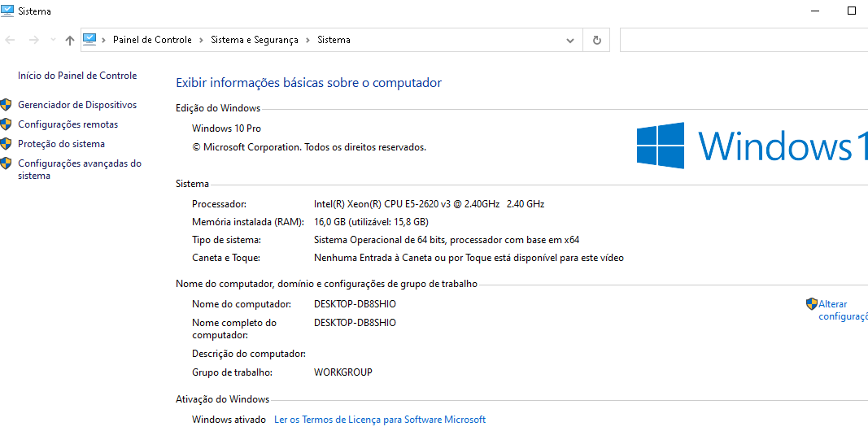
Task: Click the 16,0 GB RAM value
Action: pyautogui.click(x=371, y=222)
